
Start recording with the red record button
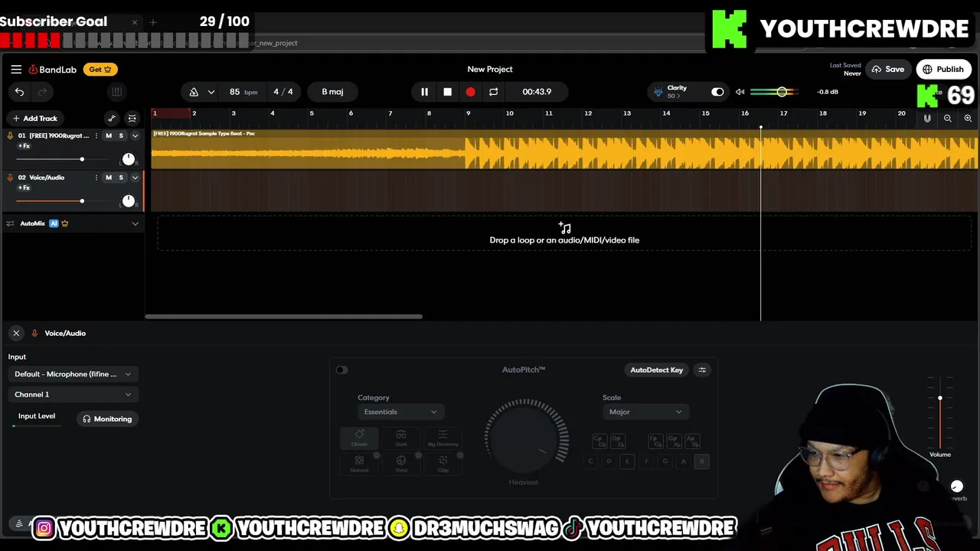tap(470, 92)
